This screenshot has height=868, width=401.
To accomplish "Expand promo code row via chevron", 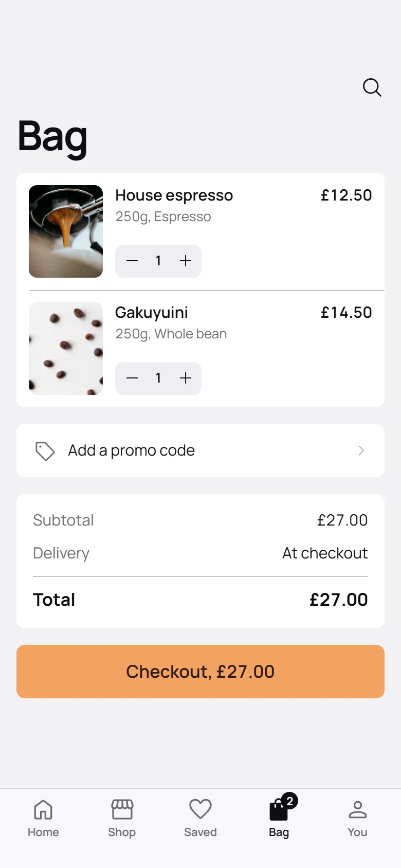I will pos(361,450).
